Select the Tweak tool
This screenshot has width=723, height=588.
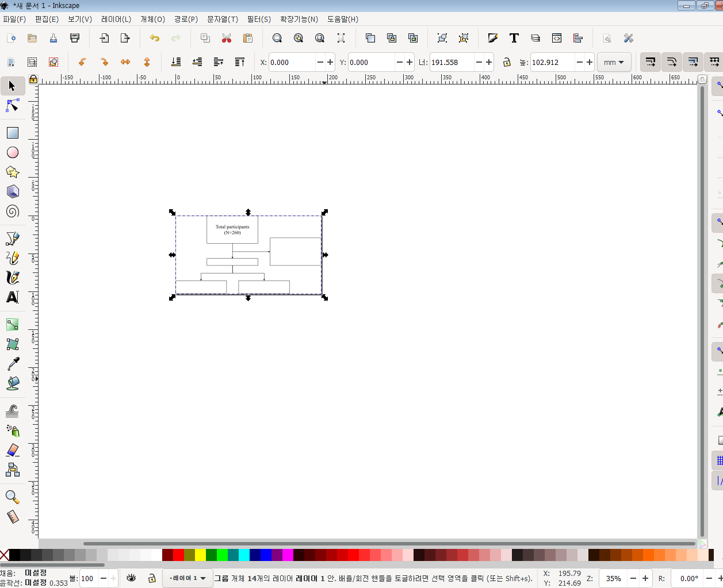pyautogui.click(x=12, y=411)
